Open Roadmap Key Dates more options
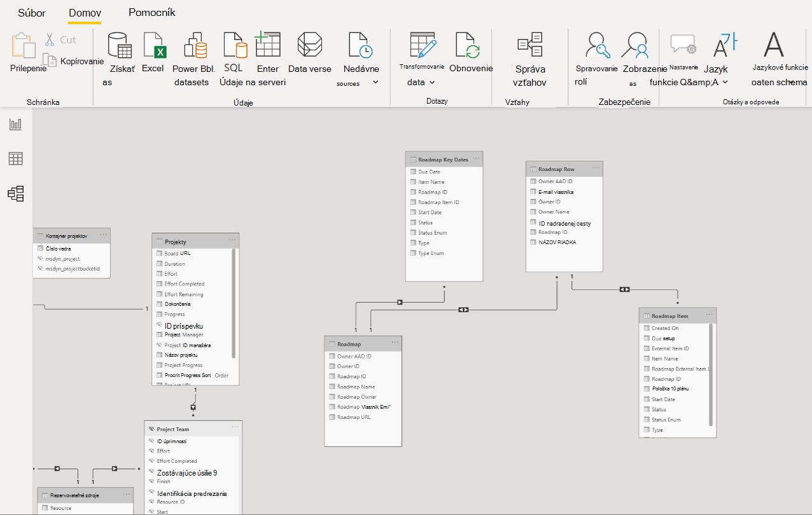 click(x=476, y=158)
